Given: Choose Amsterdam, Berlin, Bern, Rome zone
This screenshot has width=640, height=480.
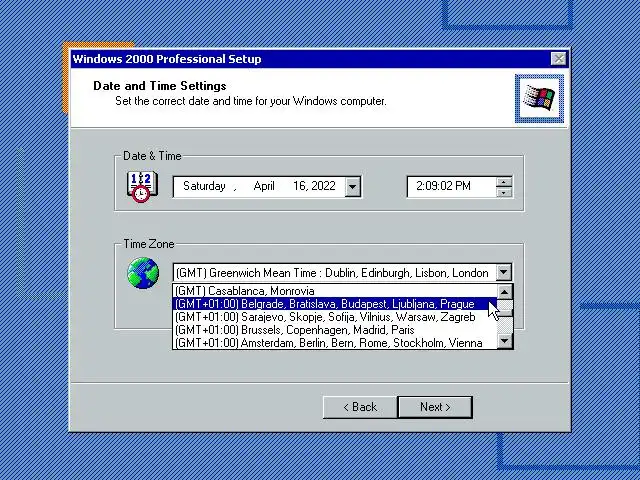Looking at the screenshot, I should click(335, 342).
